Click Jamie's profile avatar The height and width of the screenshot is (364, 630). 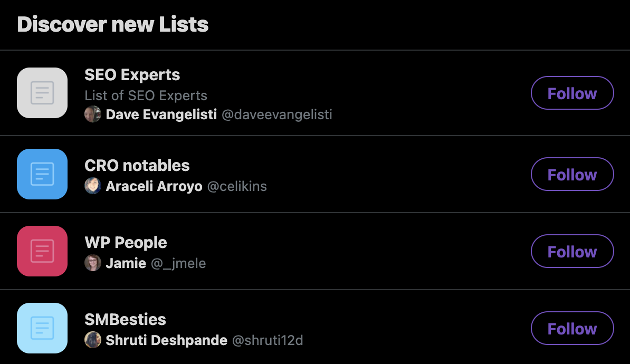click(x=93, y=263)
